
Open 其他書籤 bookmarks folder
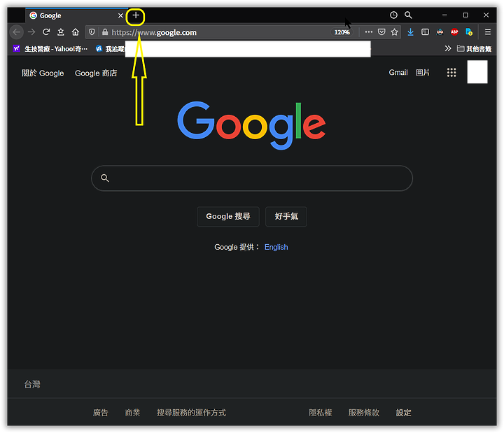[x=475, y=49]
